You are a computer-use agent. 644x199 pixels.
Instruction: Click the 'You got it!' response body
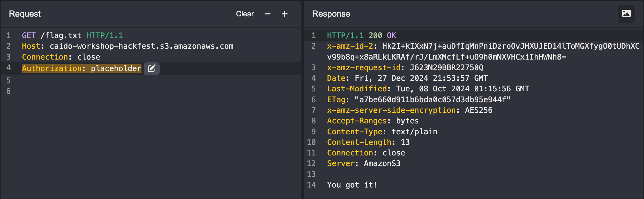pos(352,185)
